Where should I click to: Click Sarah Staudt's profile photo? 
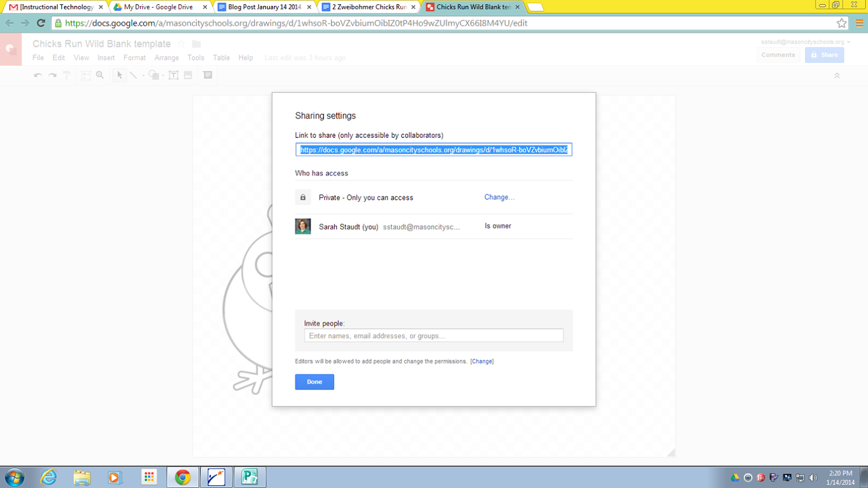(x=303, y=226)
